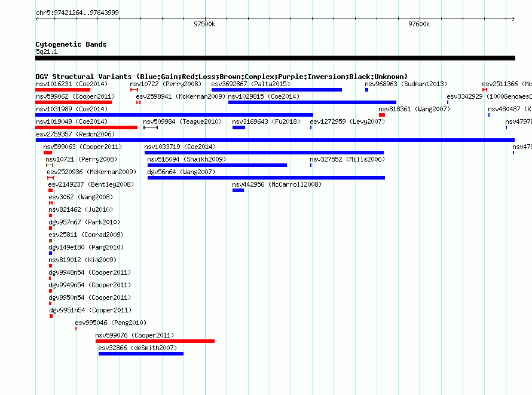Select esv25811 (Conrad2009) label
Image resolution: width=532 pixels, height=395 pixels.
[x=86, y=235]
